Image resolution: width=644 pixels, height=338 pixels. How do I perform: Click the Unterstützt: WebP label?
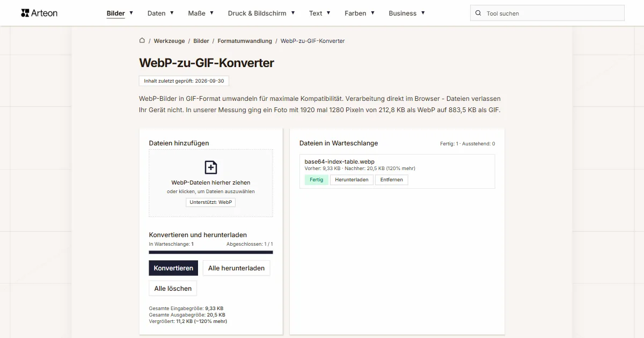click(211, 202)
